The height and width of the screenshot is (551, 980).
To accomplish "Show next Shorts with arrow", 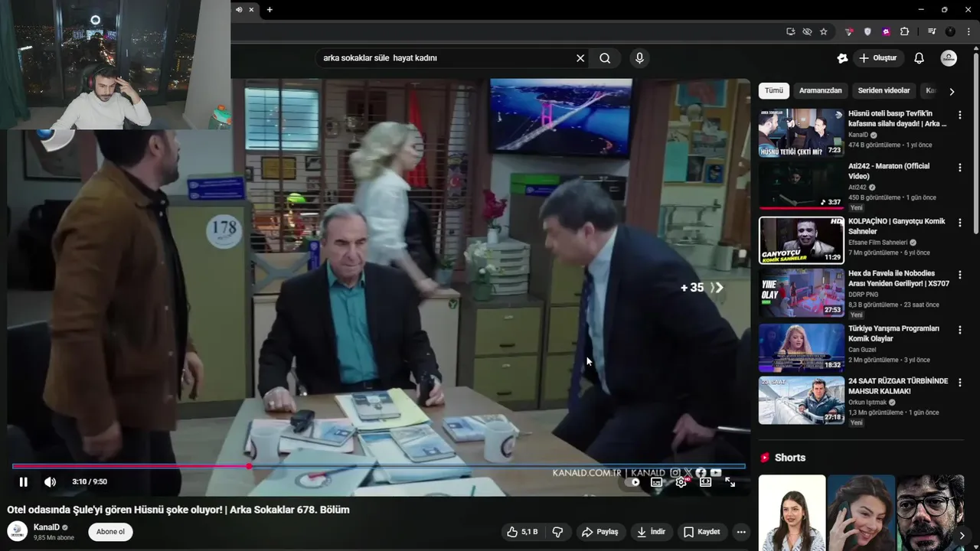I will coord(962,535).
